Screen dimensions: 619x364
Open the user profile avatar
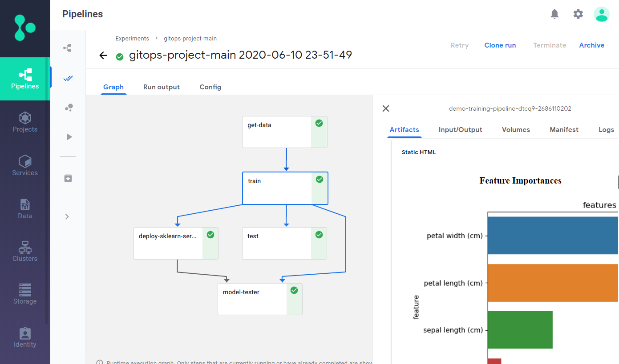click(x=602, y=14)
